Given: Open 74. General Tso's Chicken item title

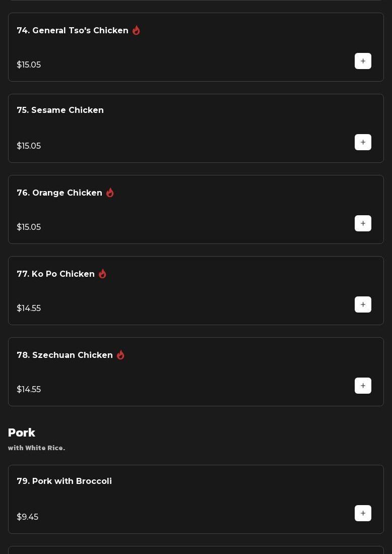Looking at the screenshot, I should [x=73, y=31].
